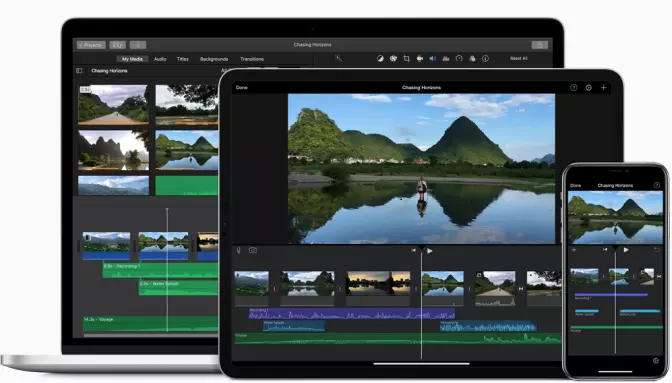The width and height of the screenshot is (672, 383).
Task: Tap the microphone voiceover icon on iPad
Action: (239, 251)
